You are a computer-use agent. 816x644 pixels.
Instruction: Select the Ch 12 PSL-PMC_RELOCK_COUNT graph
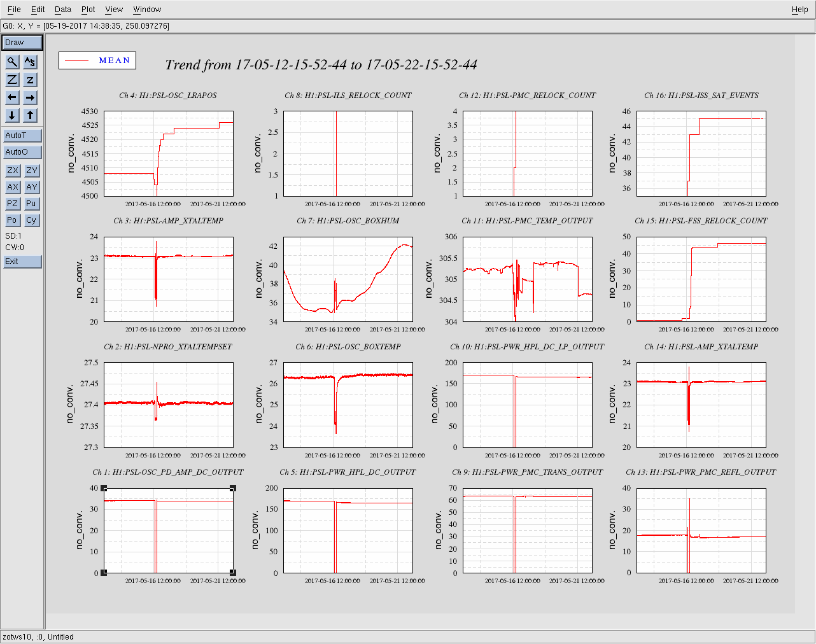click(x=528, y=153)
